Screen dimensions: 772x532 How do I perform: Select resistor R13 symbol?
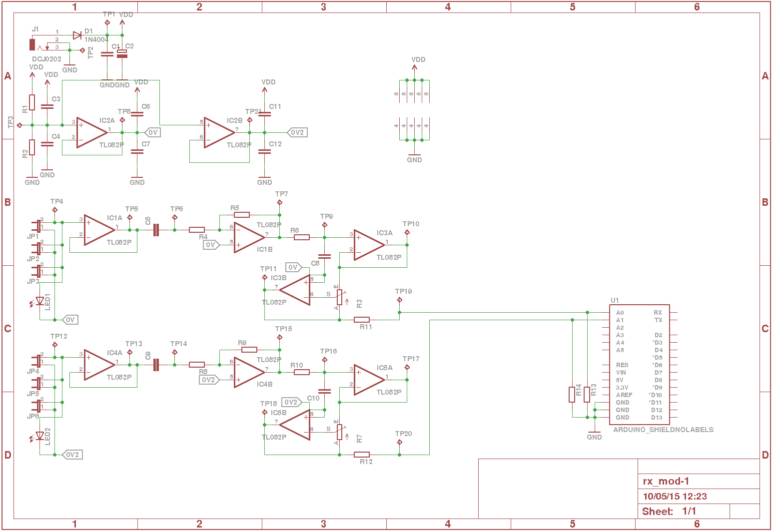pyautogui.click(x=587, y=395)
